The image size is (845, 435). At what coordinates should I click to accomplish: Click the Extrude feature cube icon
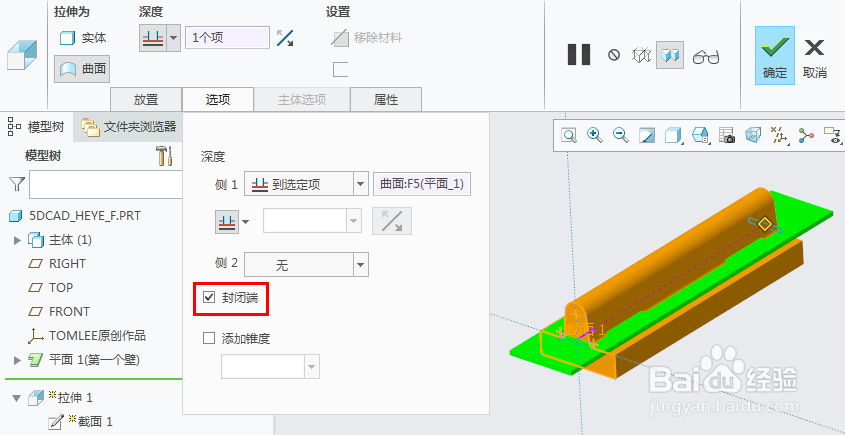coord(22,54)
